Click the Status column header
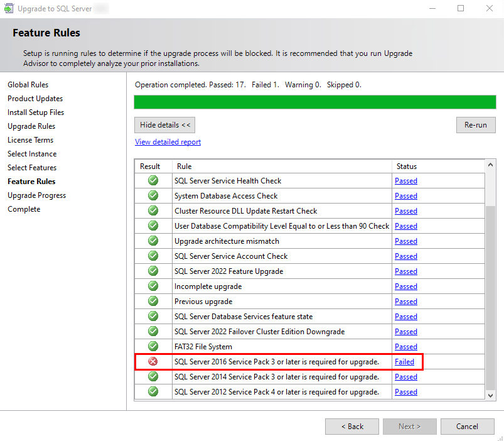This screenshot has height=441, width=504. tap(439, 166)
